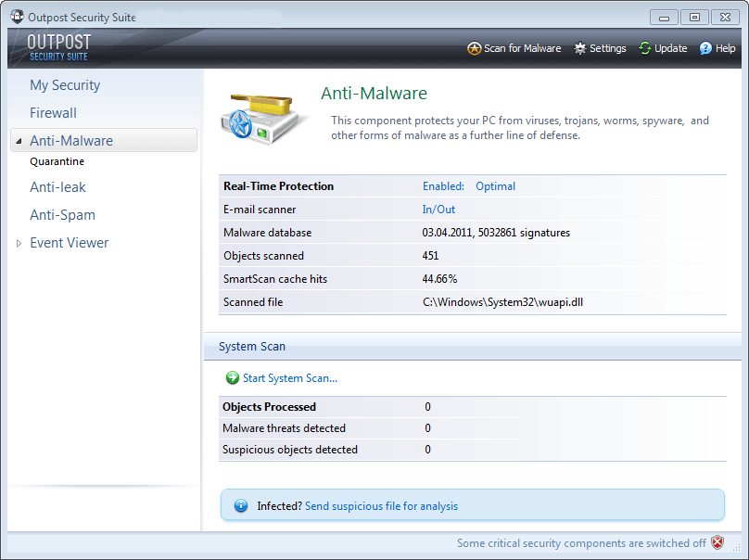Open the Quarantine subsection
This screenshot has width=749, height=560.
57,161
